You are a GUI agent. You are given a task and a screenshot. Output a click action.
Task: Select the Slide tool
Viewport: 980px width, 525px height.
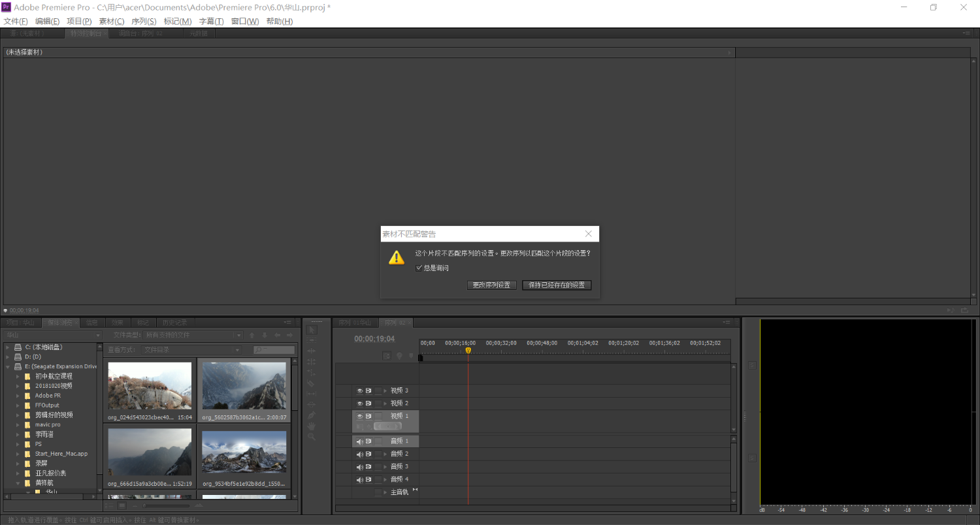tap(312, 404)
